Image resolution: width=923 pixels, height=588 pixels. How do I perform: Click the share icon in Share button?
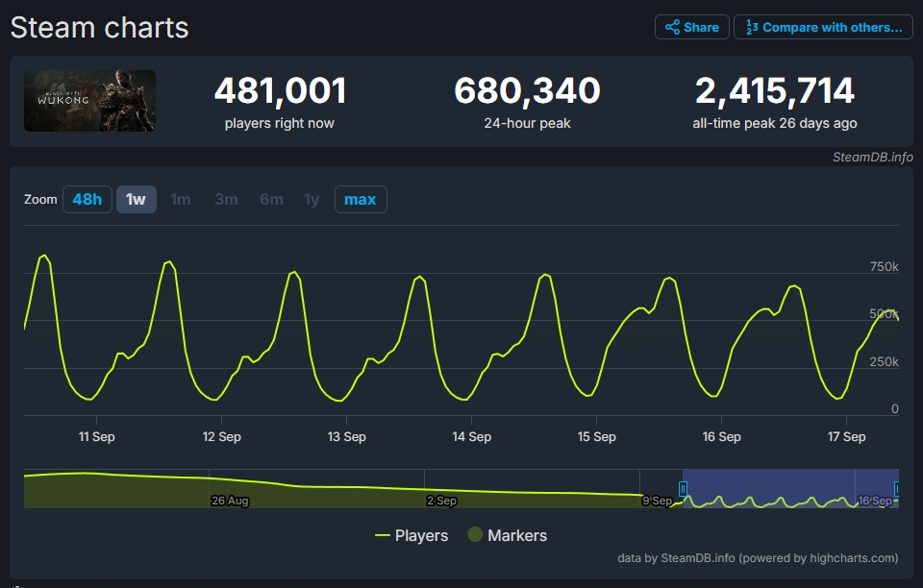pos(672,27)
